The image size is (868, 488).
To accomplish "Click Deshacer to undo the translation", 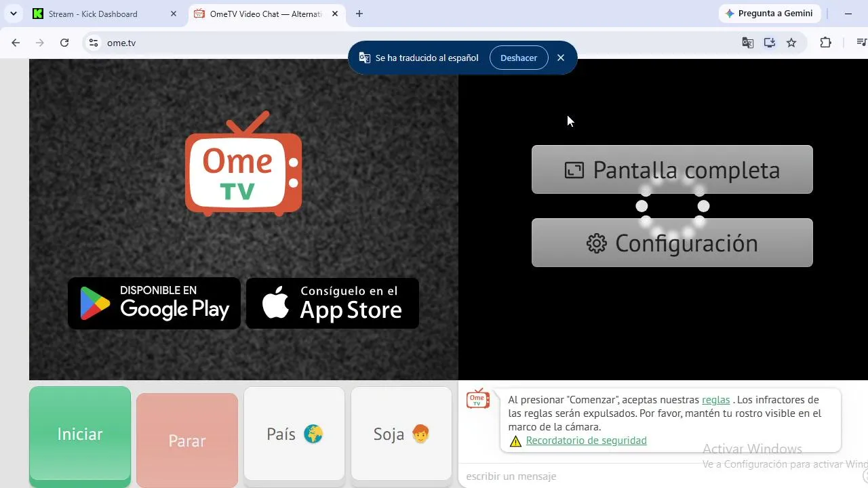I will [519, 58].
